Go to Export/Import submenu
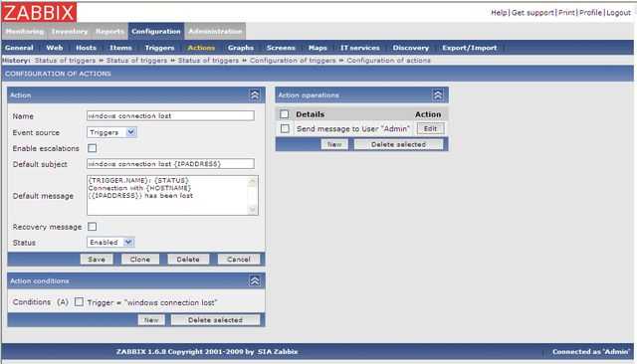The width and height of the screenshot is (637, 364). 470,48
